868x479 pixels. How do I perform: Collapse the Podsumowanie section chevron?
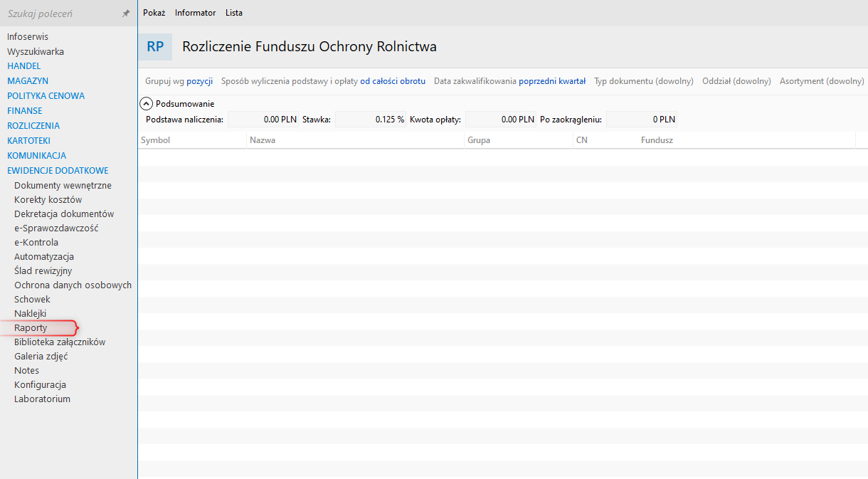pyautogui.click(x=147, y=104)
